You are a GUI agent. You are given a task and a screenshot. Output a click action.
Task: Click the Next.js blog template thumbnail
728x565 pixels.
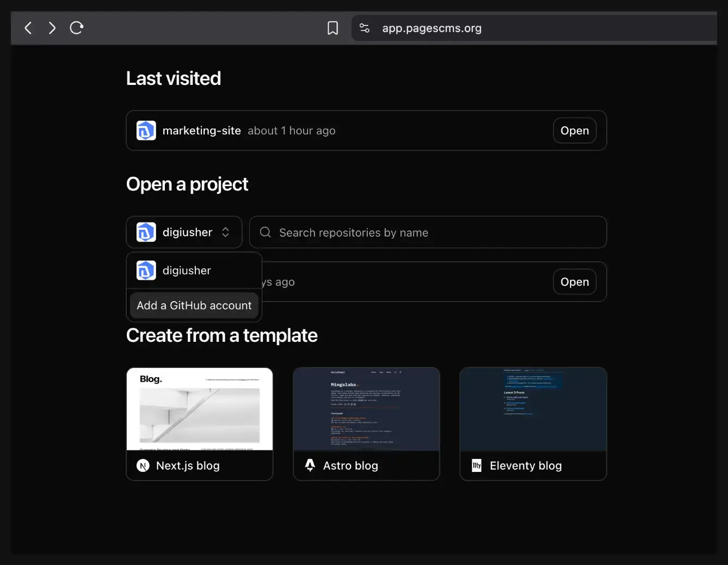199,409
